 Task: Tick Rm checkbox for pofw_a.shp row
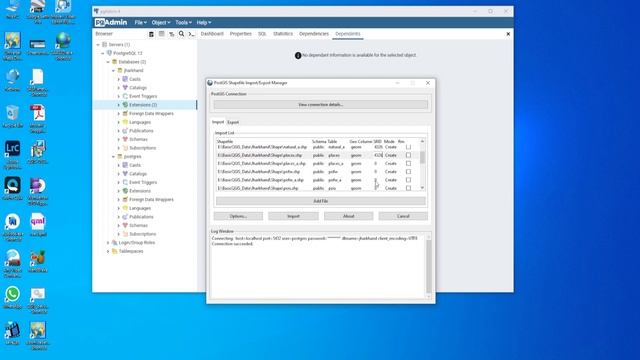pos(408,180)
